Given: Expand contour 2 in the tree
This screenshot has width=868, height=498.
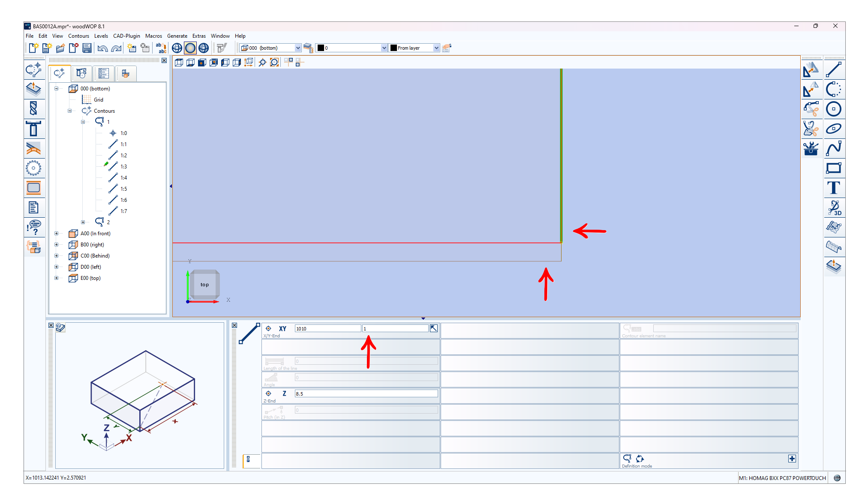Looking at the screenshot, I should pyautogui.click(x=83, y=222).
